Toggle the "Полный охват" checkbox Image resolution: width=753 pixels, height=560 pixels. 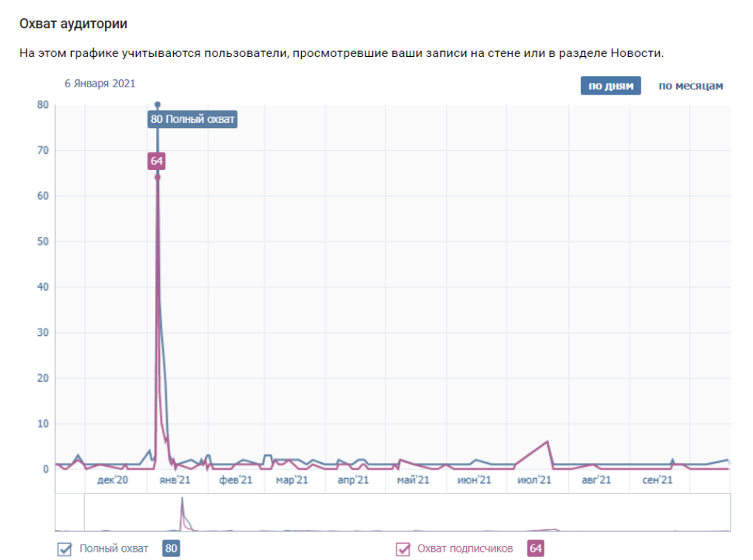tap(64, 549)
